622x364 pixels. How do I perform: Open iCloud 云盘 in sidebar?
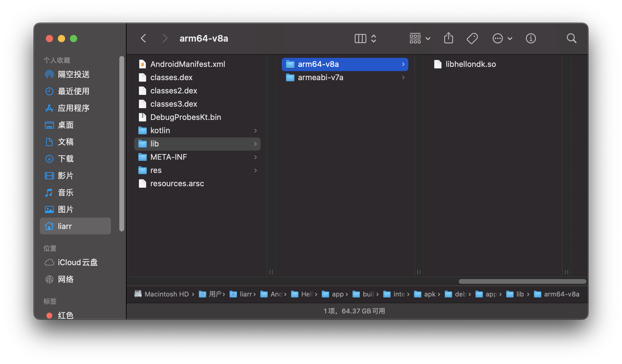tap(75, 262)
